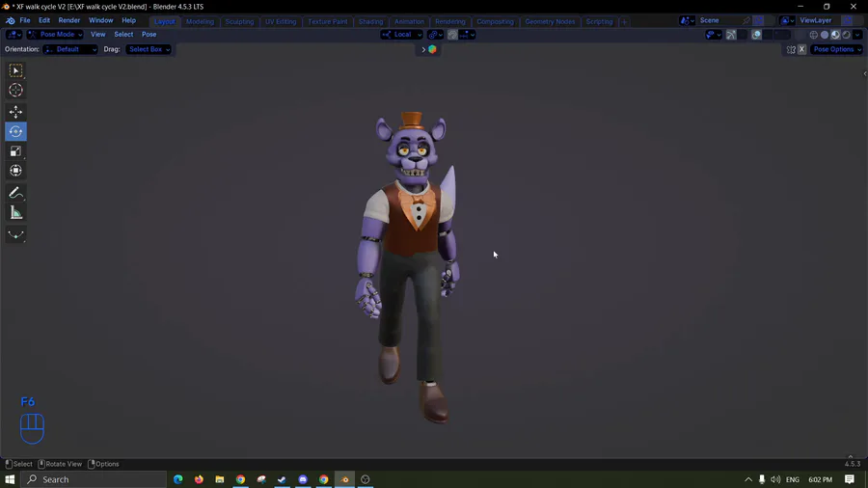Image resolution: width=868 pixels, height=488 pixels.
Task: Select the Measure tool
Action: pyautogui.click(x=15, y=212)
